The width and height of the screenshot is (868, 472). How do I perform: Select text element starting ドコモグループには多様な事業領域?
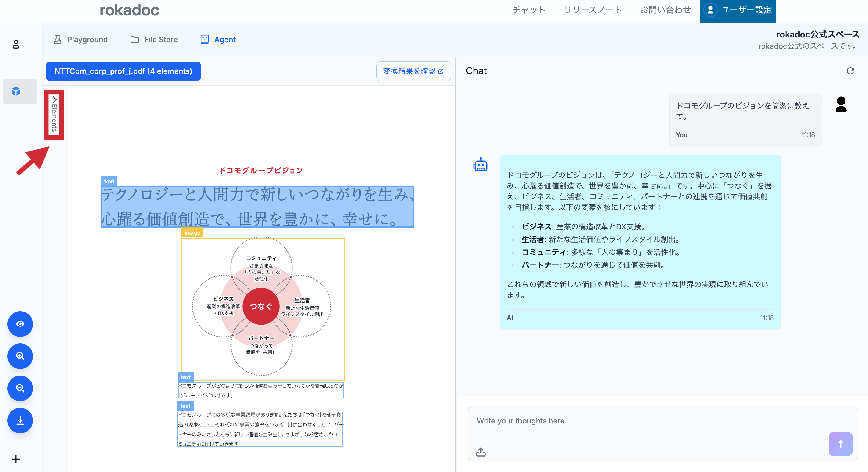[x=260, y=429]
